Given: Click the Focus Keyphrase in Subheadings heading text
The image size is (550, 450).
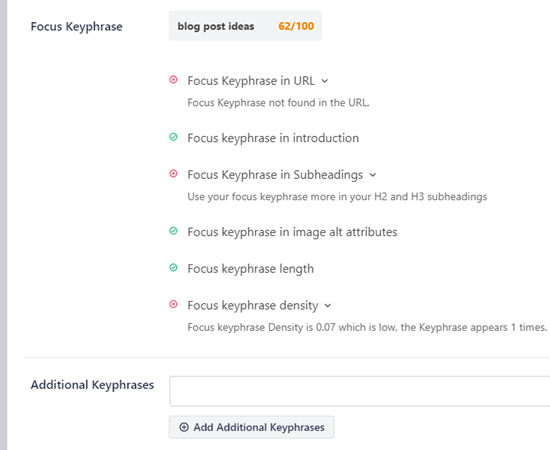Looking at the screenshot, I should [x=275, y=175].
